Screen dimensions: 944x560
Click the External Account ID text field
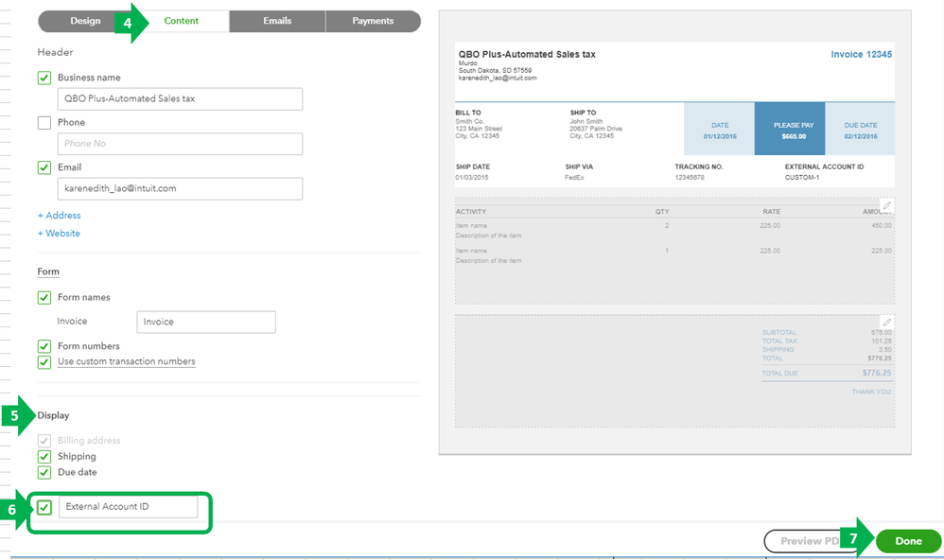click(129, 508)
